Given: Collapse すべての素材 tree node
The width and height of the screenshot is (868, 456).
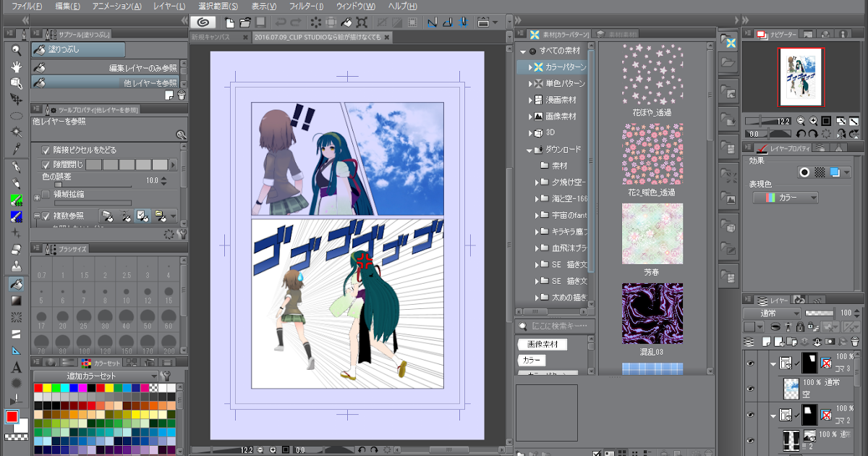Looking at the screenshot, I should point(522,51).
